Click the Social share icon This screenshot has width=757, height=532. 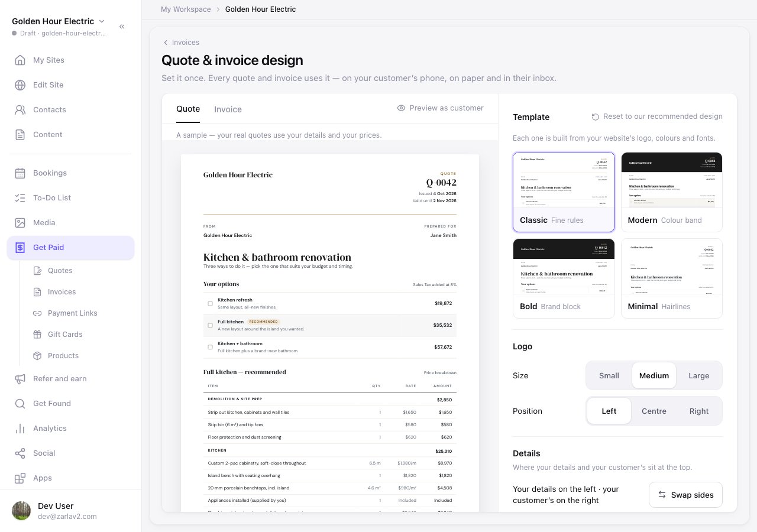point(20,453)
